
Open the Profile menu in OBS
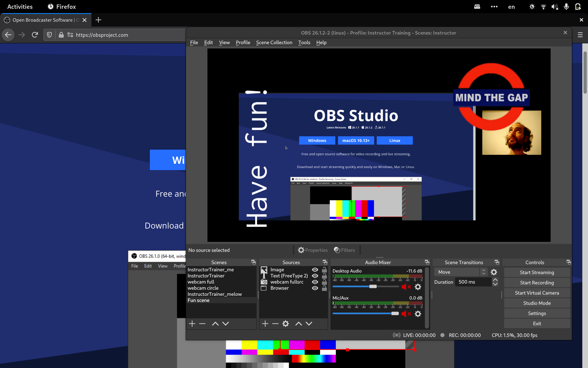coord(243,42)
